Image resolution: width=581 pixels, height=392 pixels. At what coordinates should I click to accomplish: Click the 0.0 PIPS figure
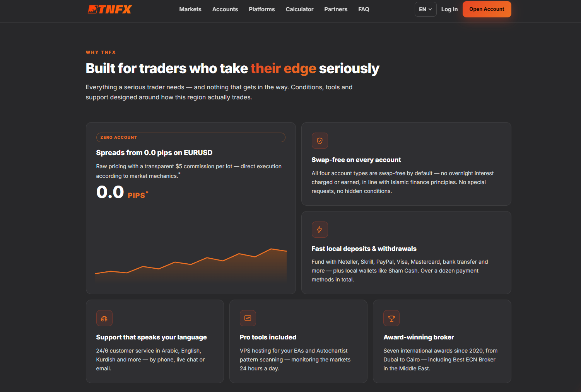pos(122,192)
